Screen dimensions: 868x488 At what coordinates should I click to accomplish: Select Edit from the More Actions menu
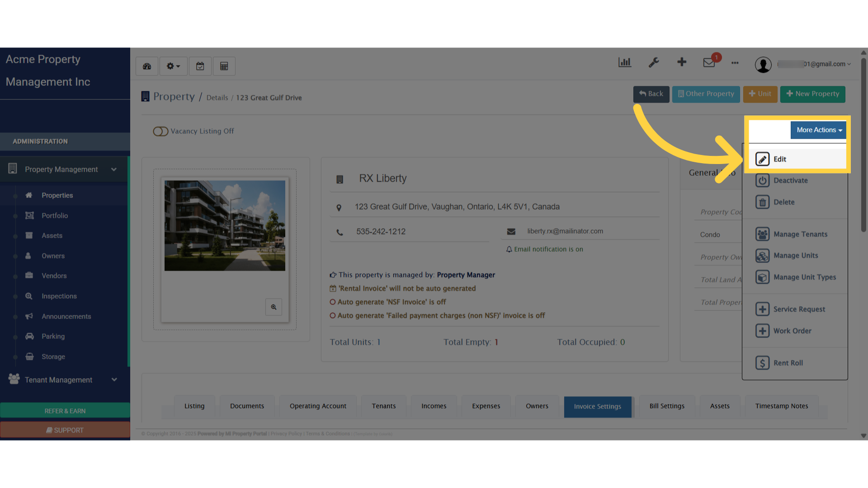click(780, 159)
